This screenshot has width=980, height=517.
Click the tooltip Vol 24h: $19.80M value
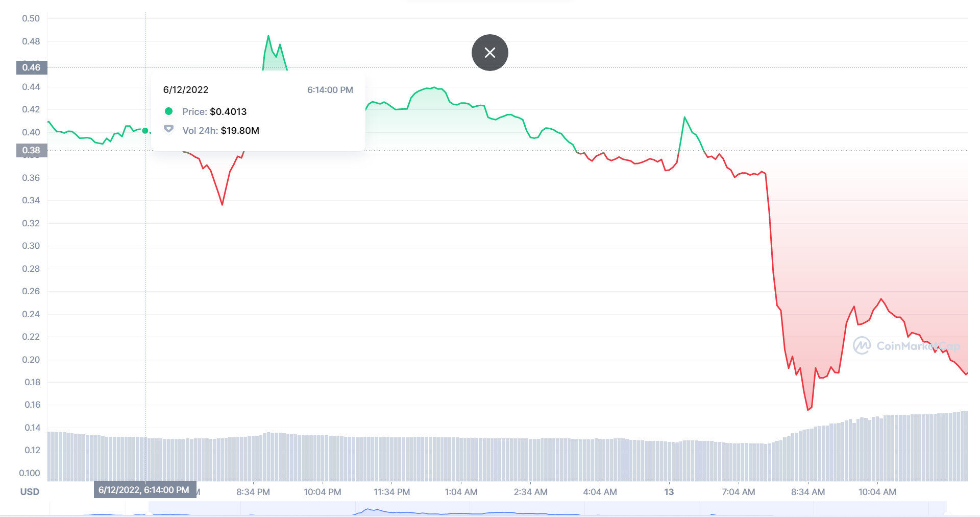[x=240, y=130]
